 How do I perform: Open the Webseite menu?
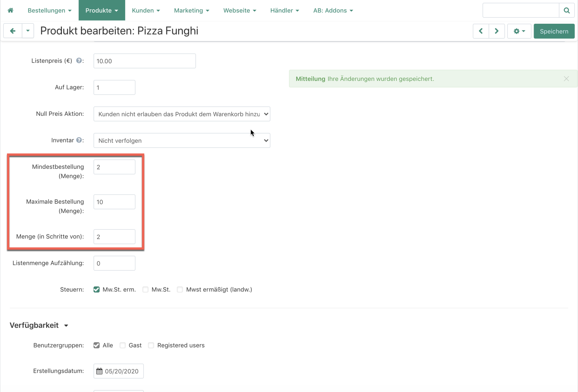pos(240,10)
